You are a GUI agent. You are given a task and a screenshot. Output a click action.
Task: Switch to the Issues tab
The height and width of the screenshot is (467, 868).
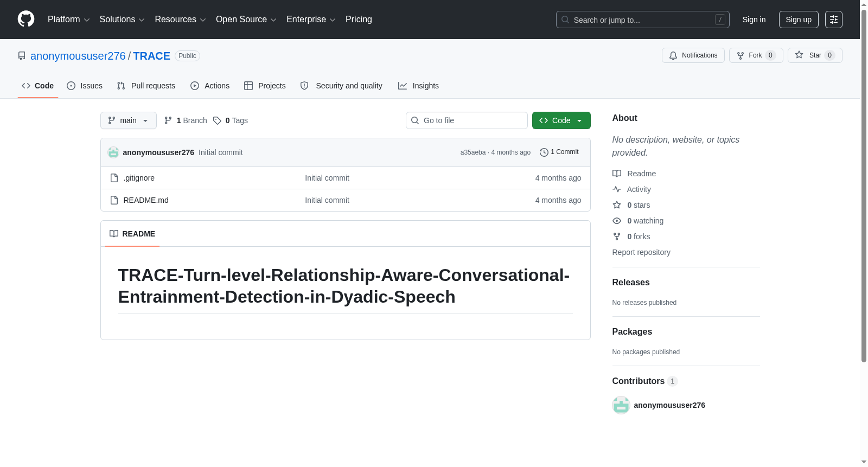[85, 86]
